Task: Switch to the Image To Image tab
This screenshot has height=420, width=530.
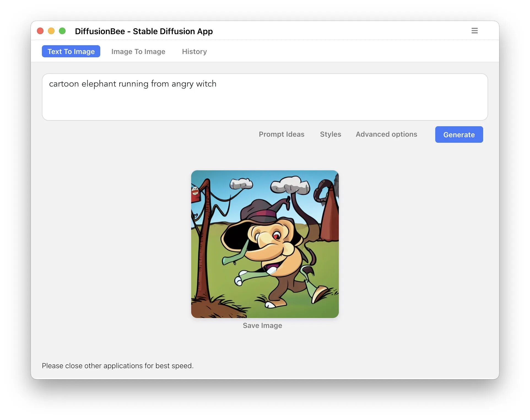Action: [x=138, y=52]
